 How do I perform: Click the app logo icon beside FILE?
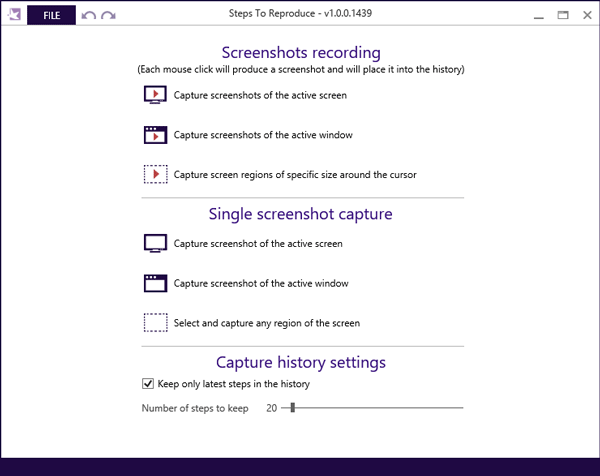click(x=15, y=15)
